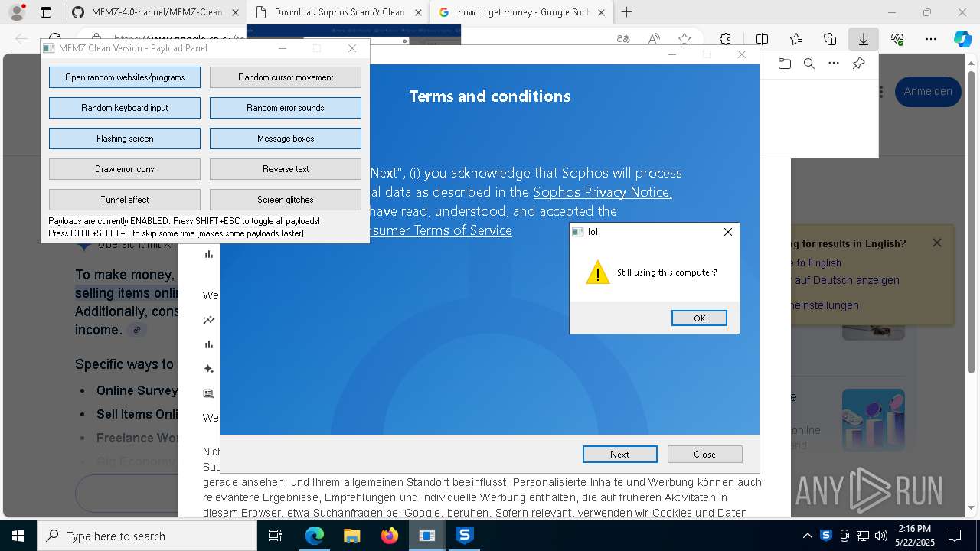The height and width of the screenshot is (551, 980).
Task: Add page to favorites star icon
Action: coord(684,39)
